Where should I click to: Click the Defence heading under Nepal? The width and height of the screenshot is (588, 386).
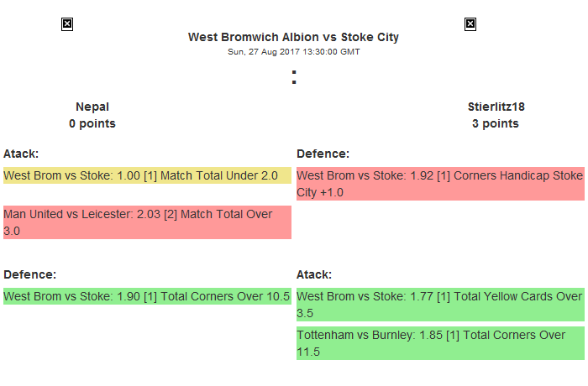click(29, 274)
